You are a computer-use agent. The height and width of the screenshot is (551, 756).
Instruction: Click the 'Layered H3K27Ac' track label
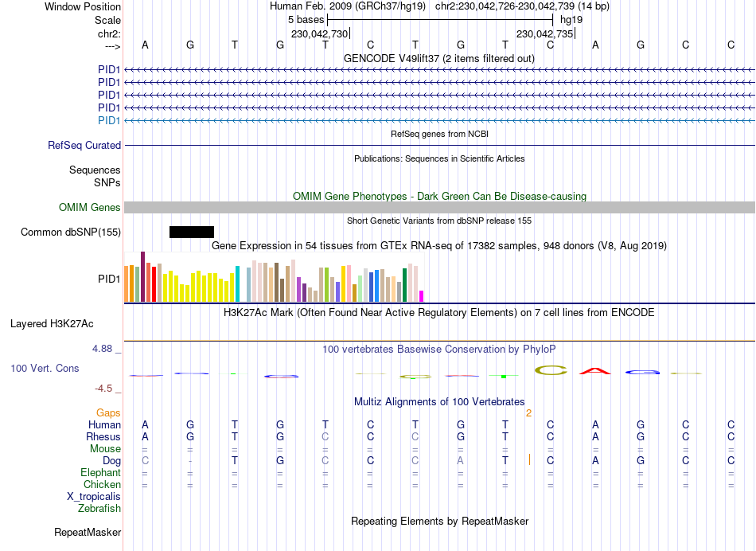tap(52, 324)
